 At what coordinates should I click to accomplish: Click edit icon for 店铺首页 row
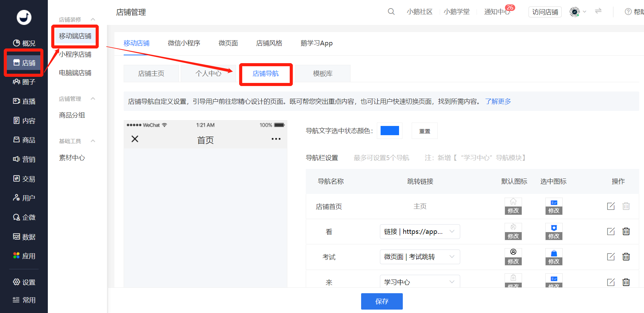point(611,206)
